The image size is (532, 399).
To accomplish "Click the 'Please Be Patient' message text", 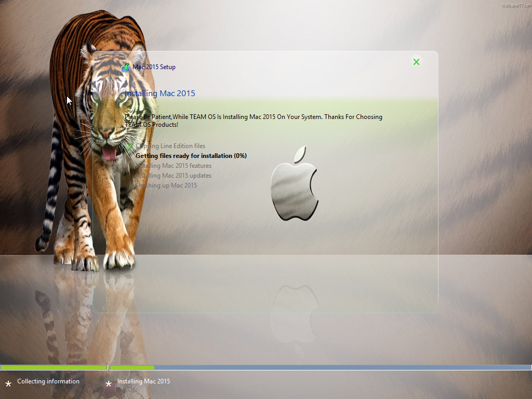I will click(254, 121).
